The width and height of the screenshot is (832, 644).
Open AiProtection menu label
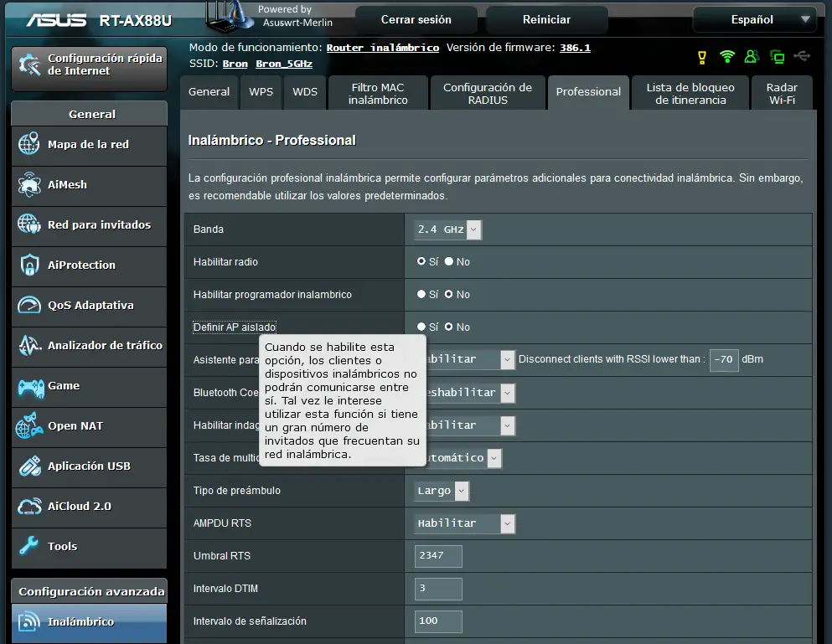point(81,265)
